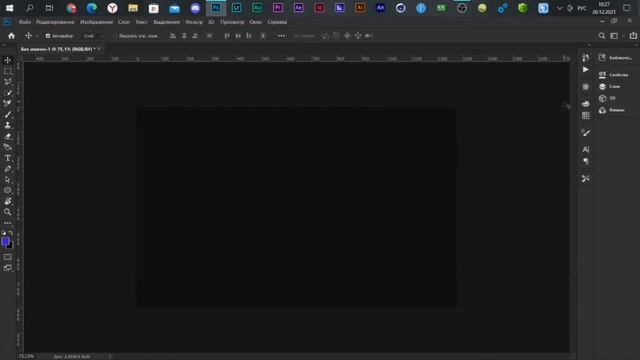Click the zoom percentage field in status bar
640x360 pixels.
pyautogui.click(x=27, y=356)
